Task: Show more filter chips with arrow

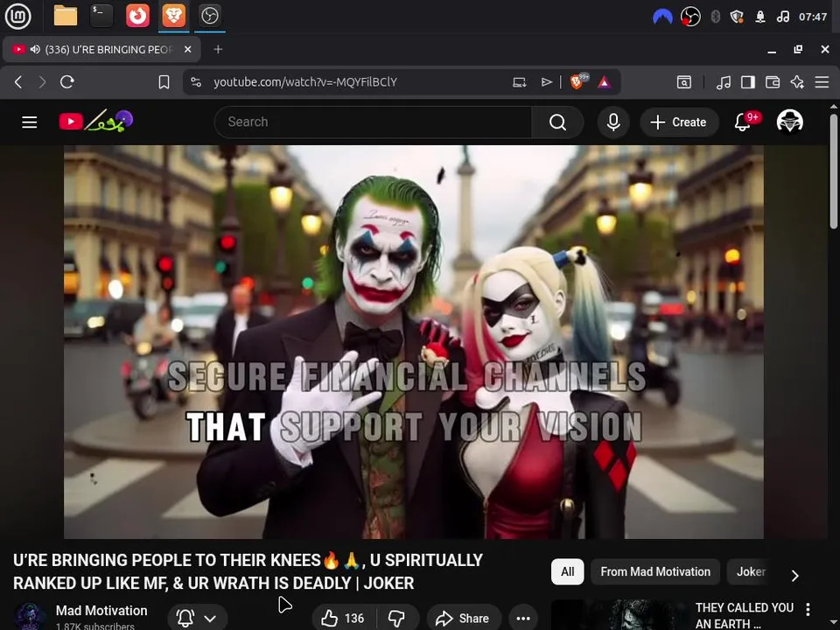Action: click(x=795, y=576)
